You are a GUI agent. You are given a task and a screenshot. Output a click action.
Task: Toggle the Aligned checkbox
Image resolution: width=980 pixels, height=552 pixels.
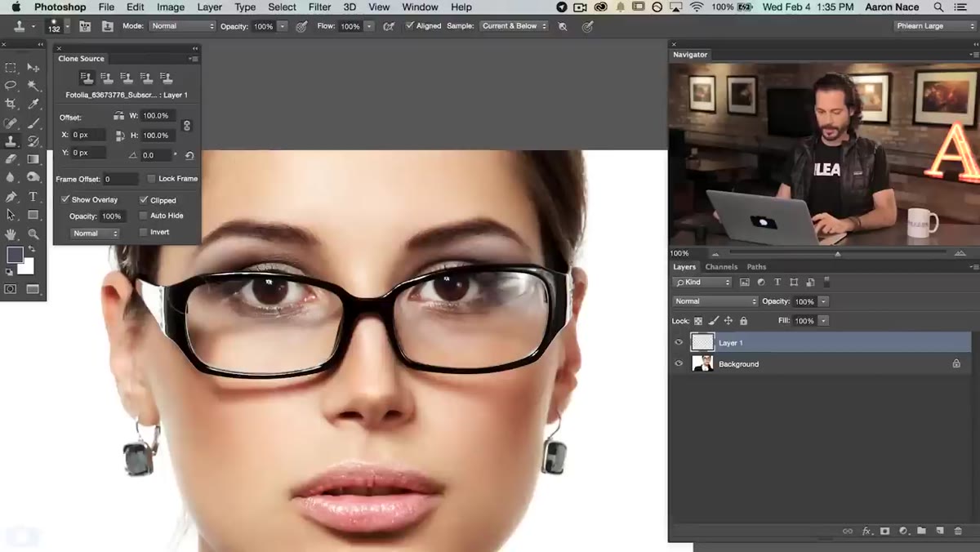coord(410,26)
